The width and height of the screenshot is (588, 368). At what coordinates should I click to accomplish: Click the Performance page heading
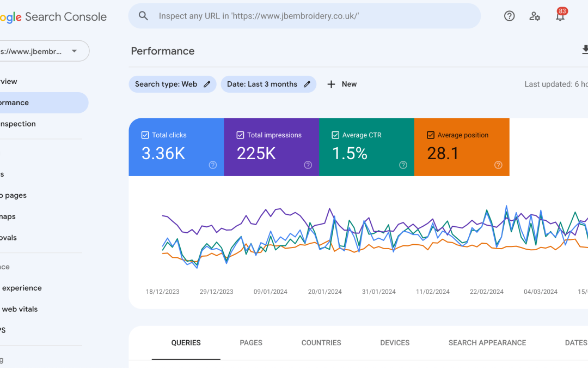click(163, 51)
